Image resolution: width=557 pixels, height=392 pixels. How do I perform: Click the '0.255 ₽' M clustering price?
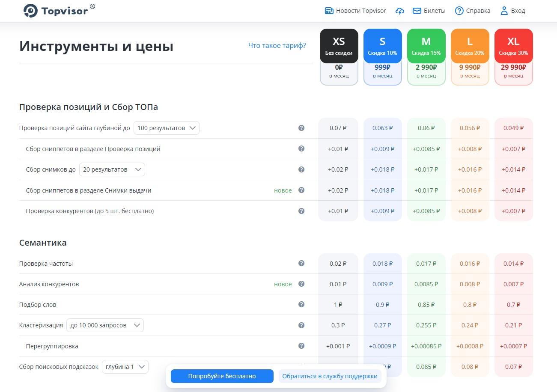pyautogui.click(x=426, y=325)
